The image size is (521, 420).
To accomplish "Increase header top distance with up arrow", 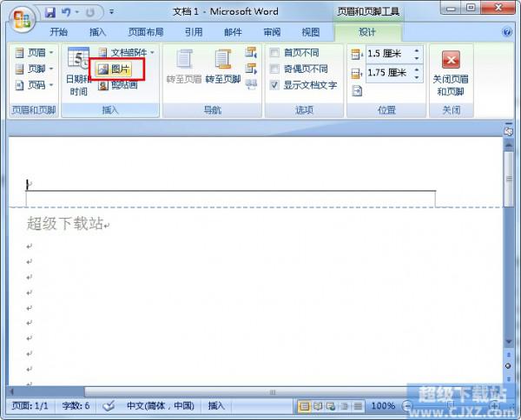I will point(417,50).
